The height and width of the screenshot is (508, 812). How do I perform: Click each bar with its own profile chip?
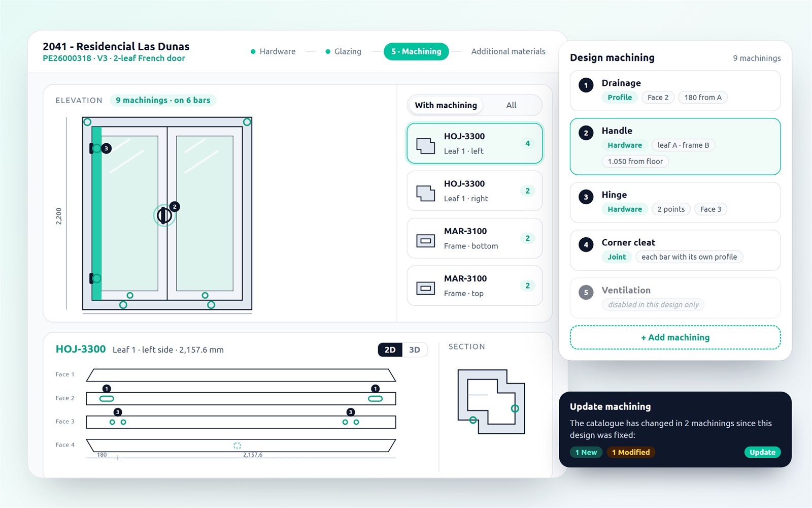click(x=689, y=257)
